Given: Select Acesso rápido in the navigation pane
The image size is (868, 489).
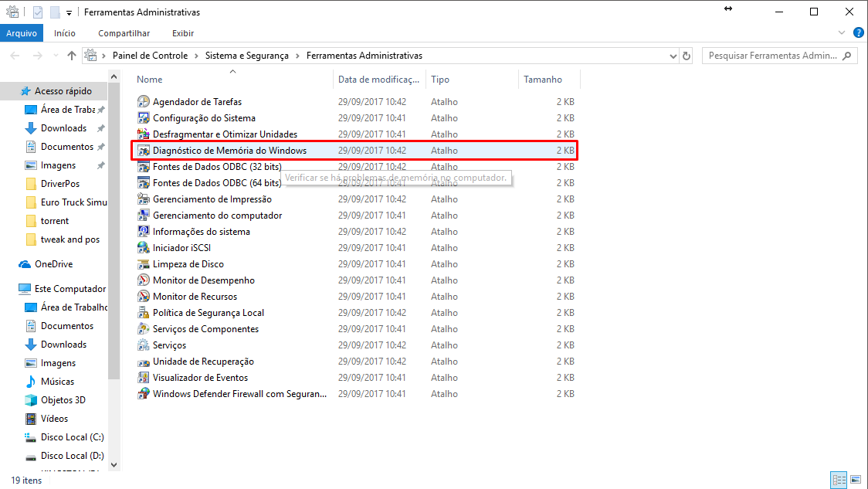Looking at the screenshot, I should point(56,91).
